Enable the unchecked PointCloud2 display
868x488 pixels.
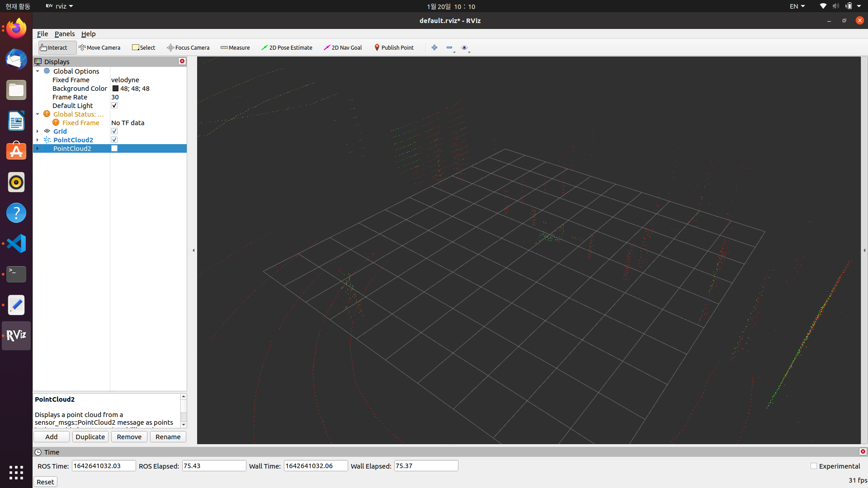114,148
